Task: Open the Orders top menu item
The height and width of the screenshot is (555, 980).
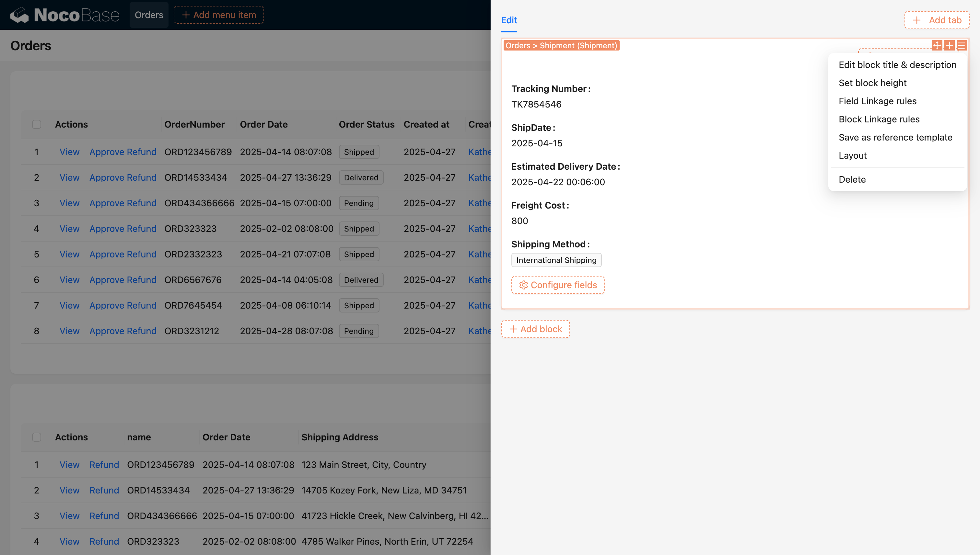Action: [x=149, y=15]
